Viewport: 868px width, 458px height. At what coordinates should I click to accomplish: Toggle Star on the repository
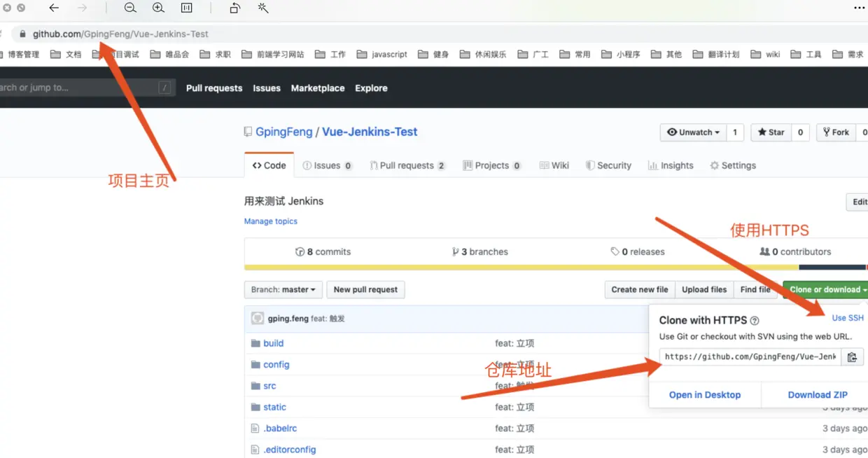tap(771, 132)
